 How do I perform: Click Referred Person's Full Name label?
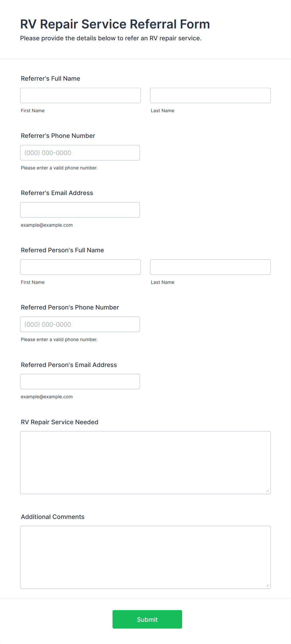62,250
